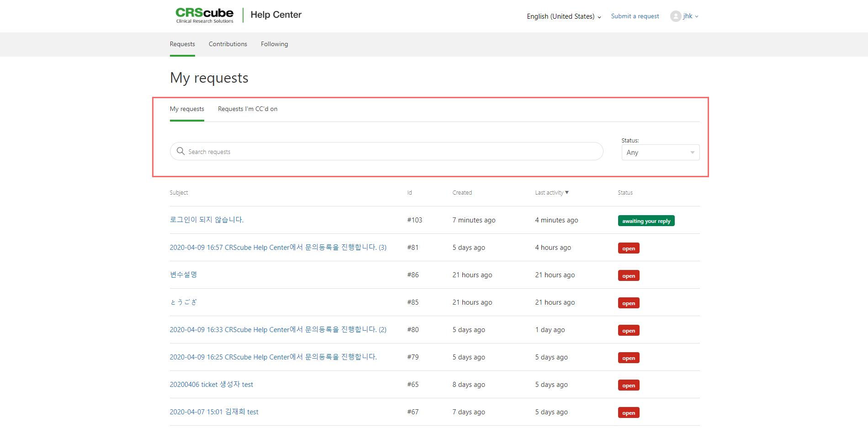Open the English (United States) language dropdown
The width and height of the screenshot is (868, 428).
tap(563, 16)
